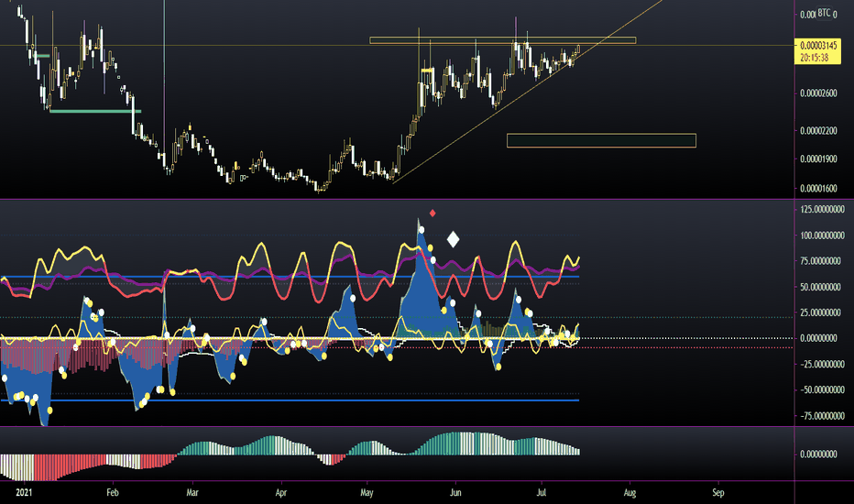Click the Mar label on the time axis
This screenshot has width=854, height=504.
192,493
